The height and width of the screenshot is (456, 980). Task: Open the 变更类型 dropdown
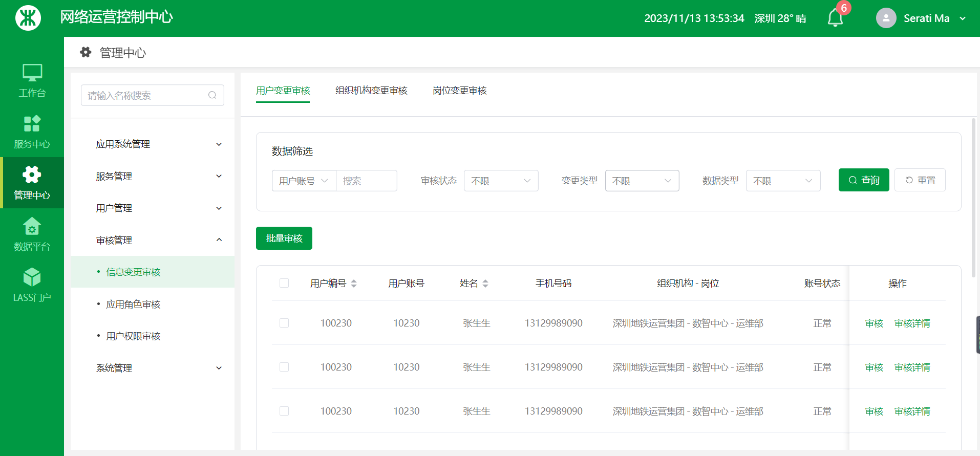(642, 181)
